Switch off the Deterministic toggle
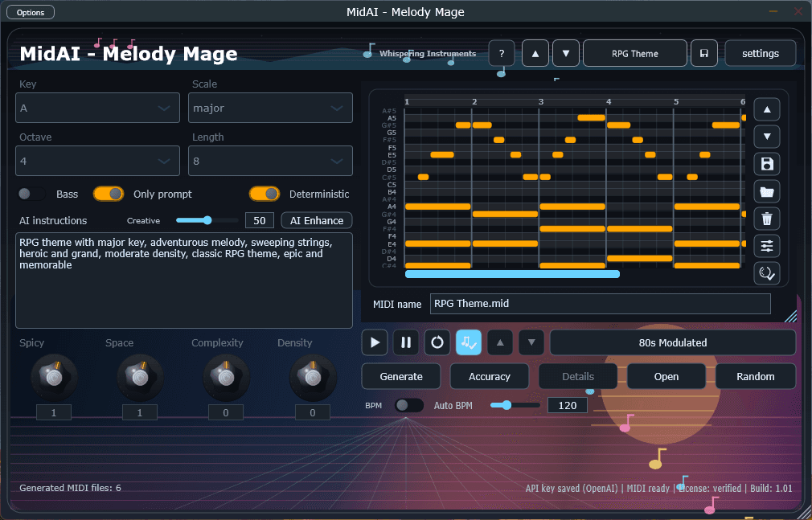This screenshot has width=812, height=520. coord(265,194)
